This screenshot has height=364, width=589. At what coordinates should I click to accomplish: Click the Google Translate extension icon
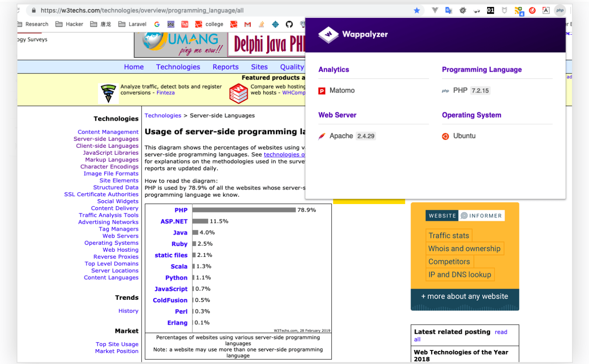coord(449,10)
